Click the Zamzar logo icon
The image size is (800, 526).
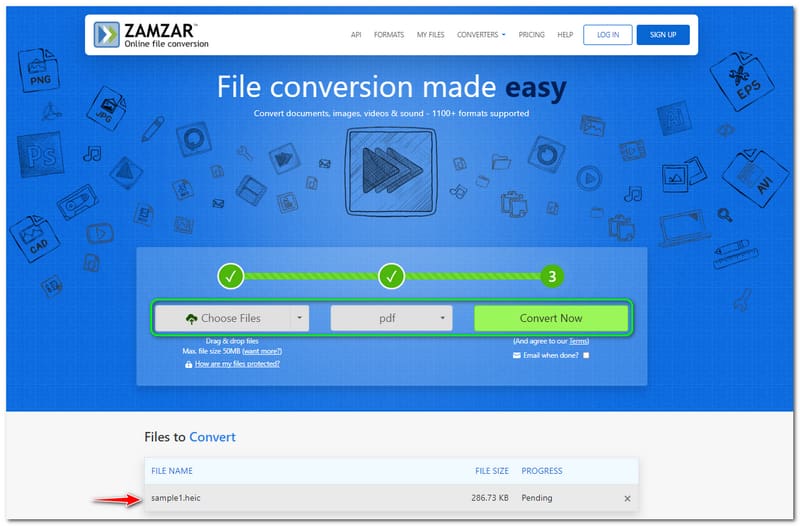107,34
